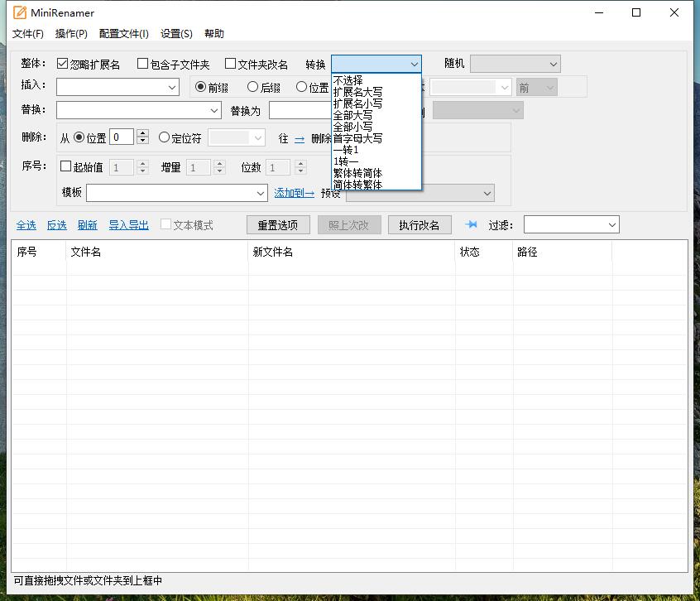Select 全部大写 in the open 转换 list
Screen dimensions: 700x601
(352, 114)
